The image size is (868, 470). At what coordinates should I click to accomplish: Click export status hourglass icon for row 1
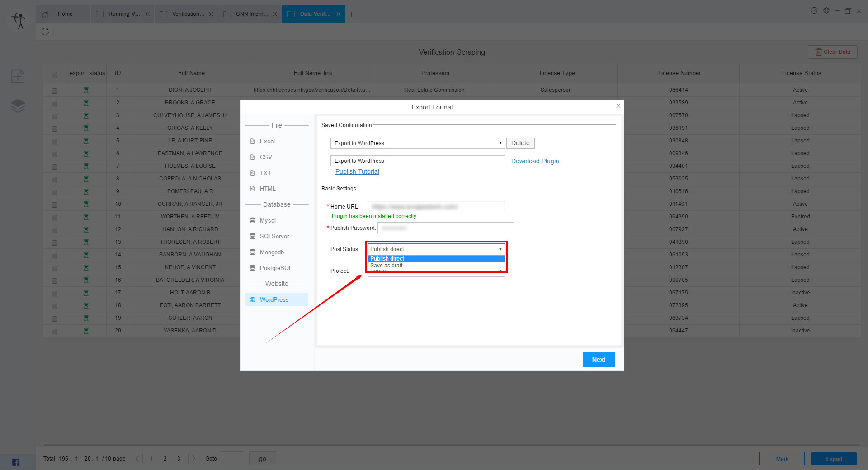pos(86,90)
